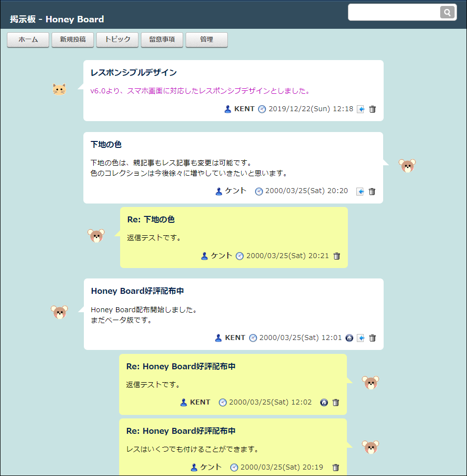Open the 留意事項 notes page

pos(162,40)
